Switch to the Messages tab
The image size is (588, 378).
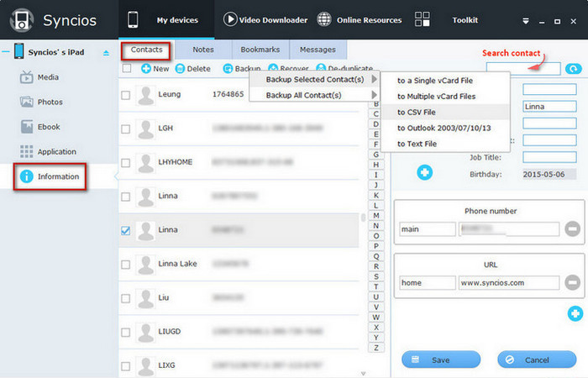point(318,50)
